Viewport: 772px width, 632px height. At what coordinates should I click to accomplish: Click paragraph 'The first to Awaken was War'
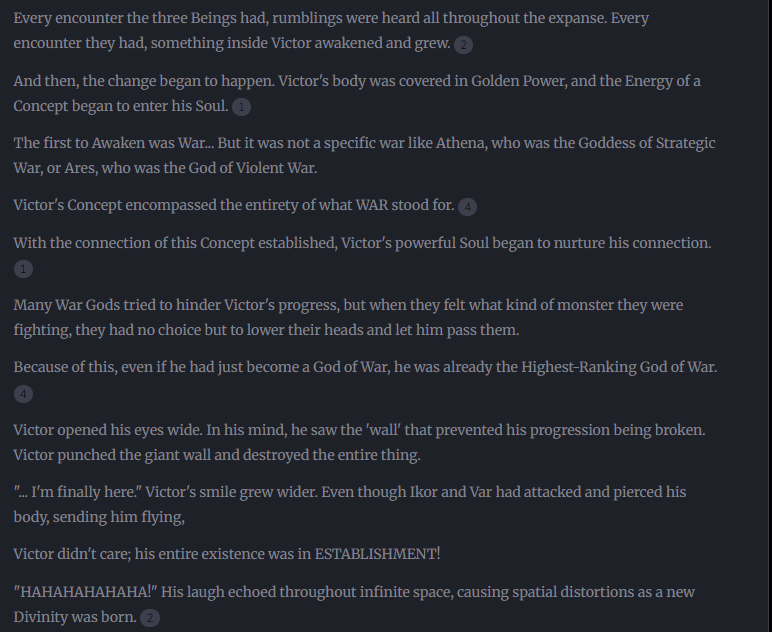click(364, 156)
